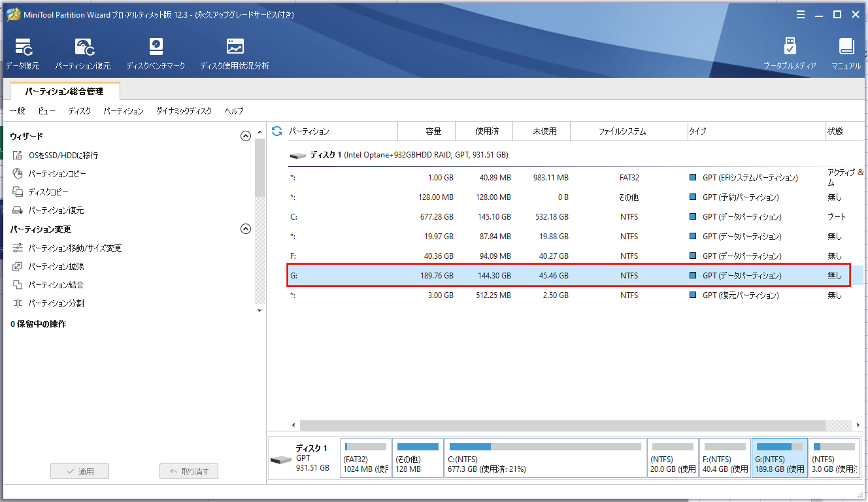The height and width of the screenshot is (502, 868).
Task: Open the ヘルプ menu
Action: 234,111
